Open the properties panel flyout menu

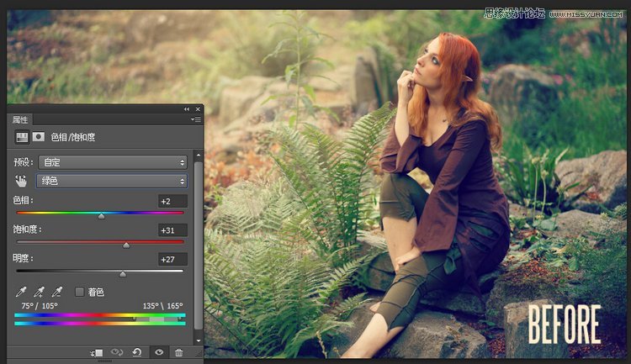coord(195,120)
